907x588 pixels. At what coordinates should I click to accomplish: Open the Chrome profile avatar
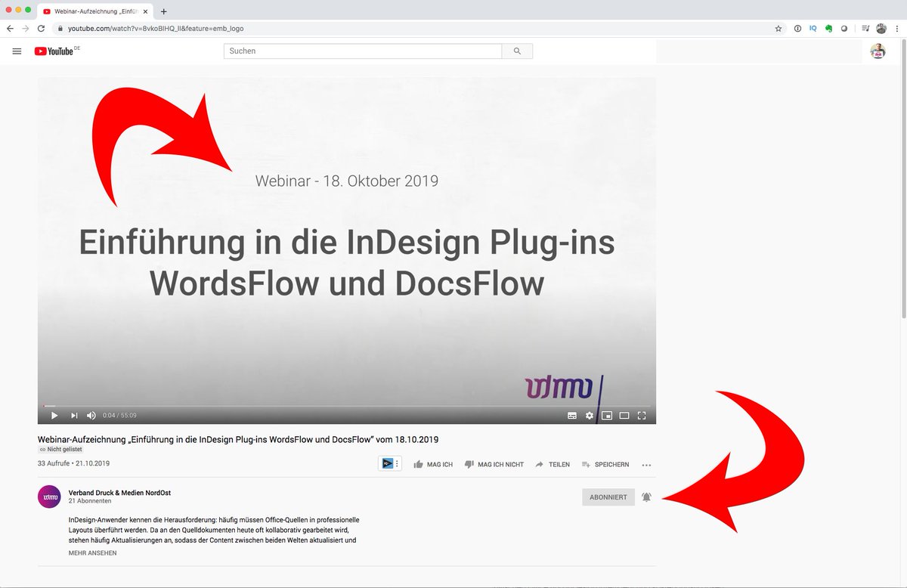tap(881, 28)
